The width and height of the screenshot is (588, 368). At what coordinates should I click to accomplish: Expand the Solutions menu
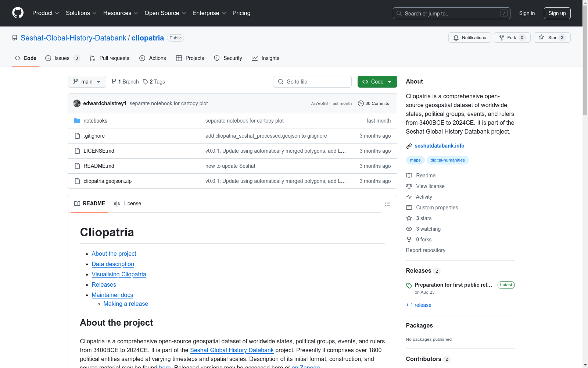pos(81,13)
